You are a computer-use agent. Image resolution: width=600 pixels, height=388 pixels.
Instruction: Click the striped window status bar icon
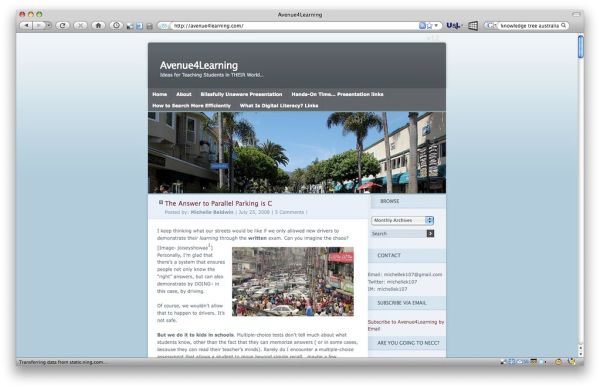point(533,361)
